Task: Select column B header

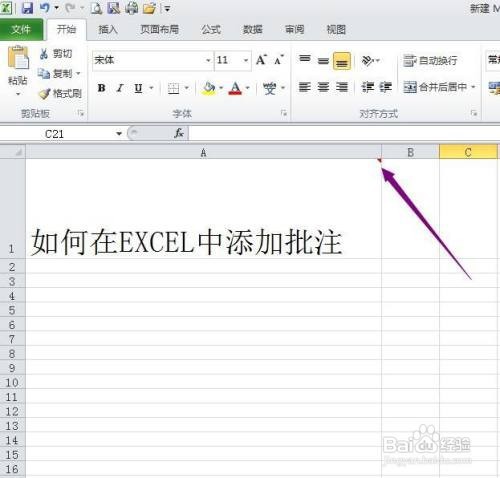Action: (x=411, y=152)
